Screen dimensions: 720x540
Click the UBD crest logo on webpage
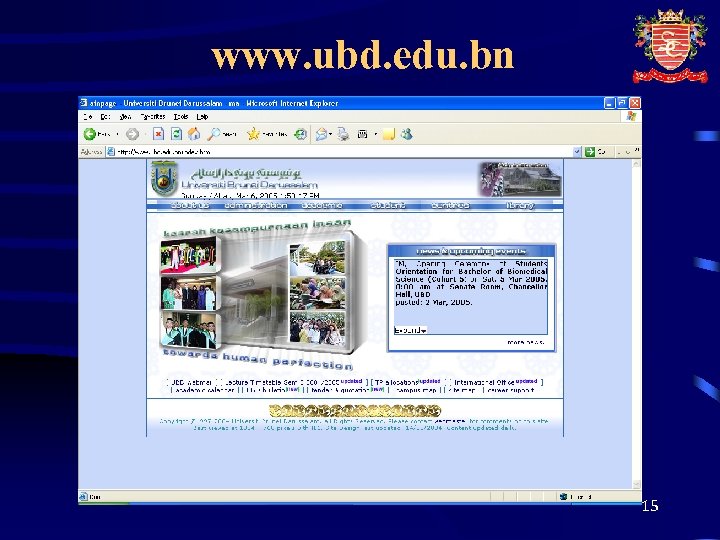(163, 179)
